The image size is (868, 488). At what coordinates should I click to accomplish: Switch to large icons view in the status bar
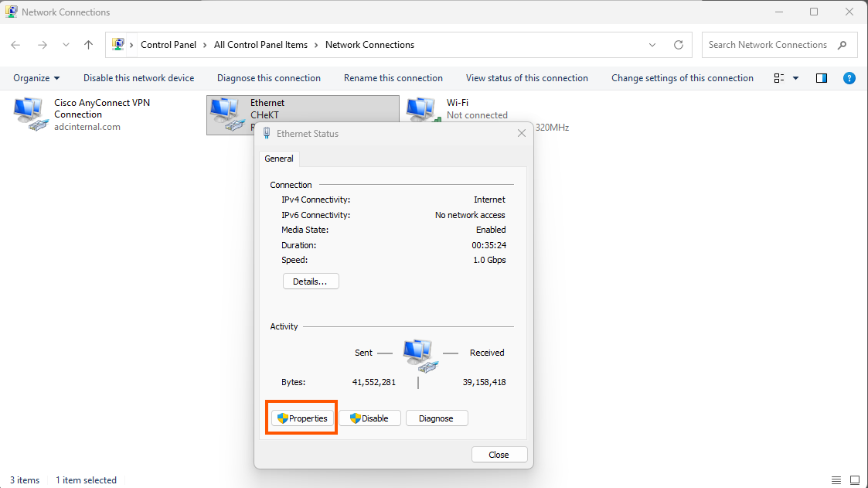pyautogui.click(x=855, y=480)
